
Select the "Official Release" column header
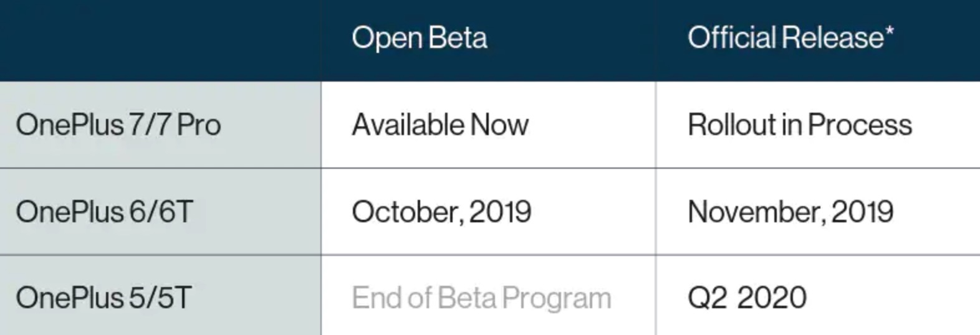785,37
